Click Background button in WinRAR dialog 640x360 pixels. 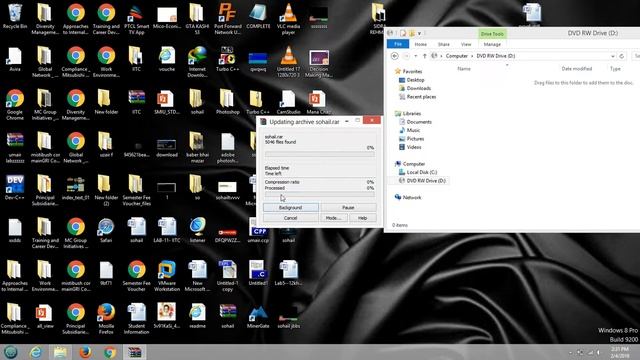click(291, 207)
